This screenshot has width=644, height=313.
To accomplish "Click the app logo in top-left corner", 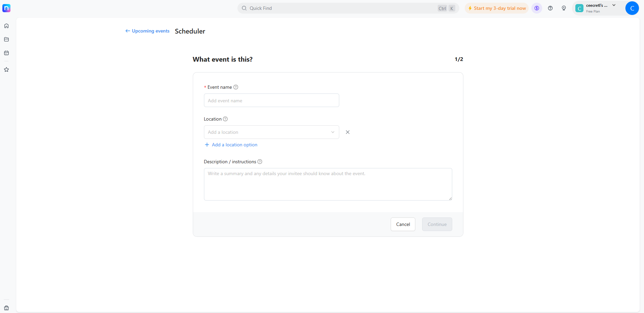I will 6,8.
